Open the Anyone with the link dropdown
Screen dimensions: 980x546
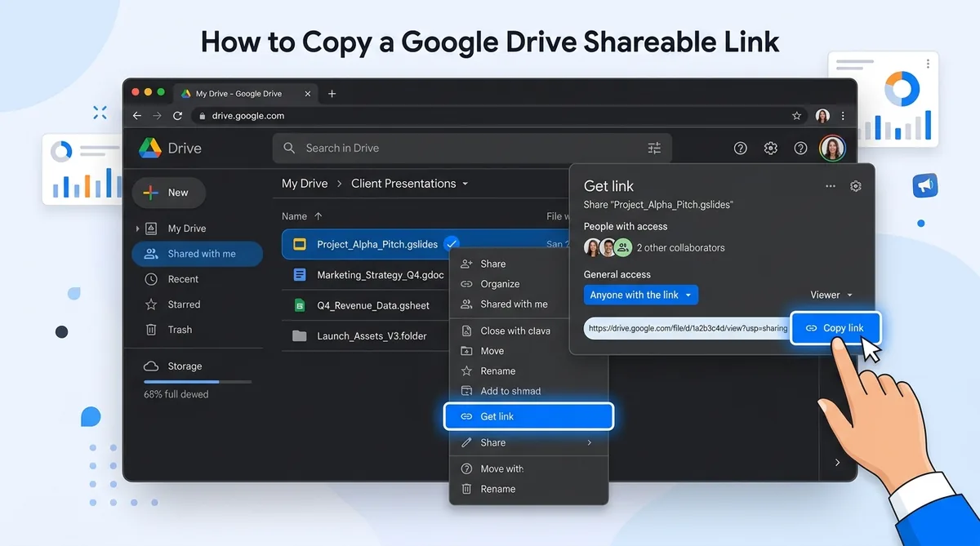coord(641,295)
